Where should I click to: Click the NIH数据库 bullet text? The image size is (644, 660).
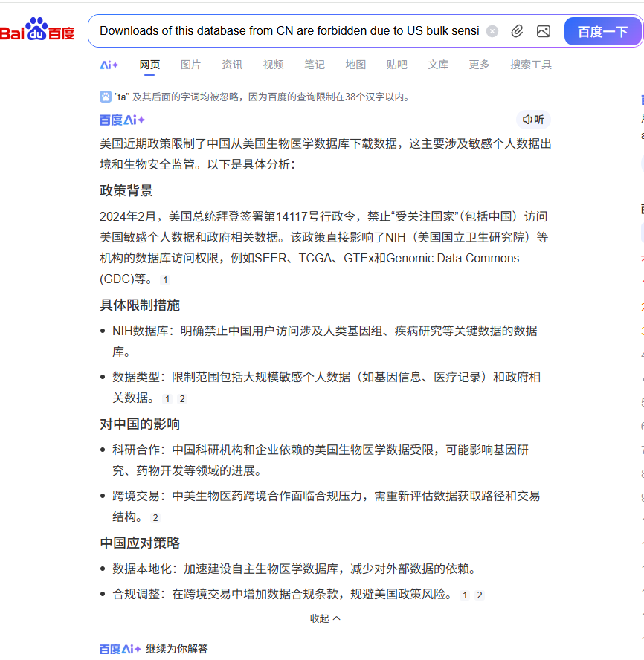click(x=324, y=341)
